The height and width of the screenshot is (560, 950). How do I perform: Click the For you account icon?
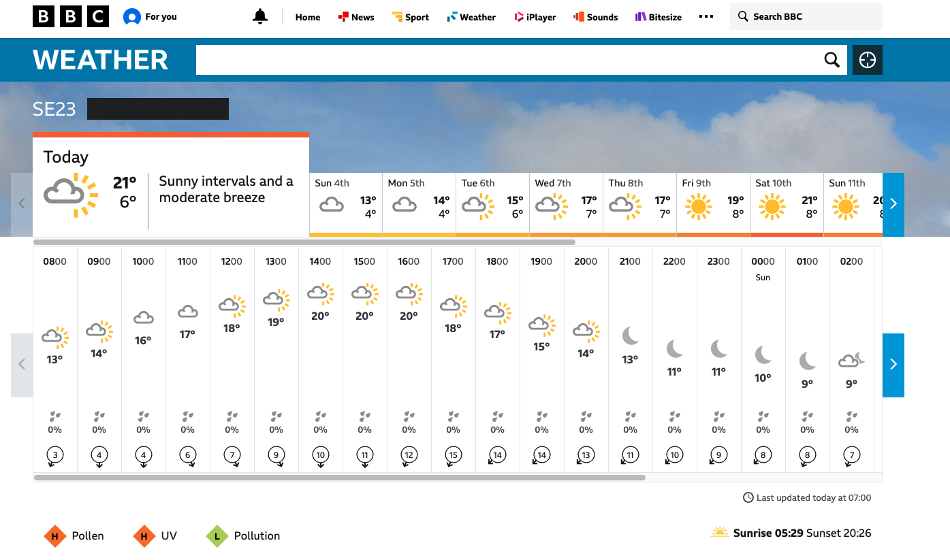coord(131,17)
